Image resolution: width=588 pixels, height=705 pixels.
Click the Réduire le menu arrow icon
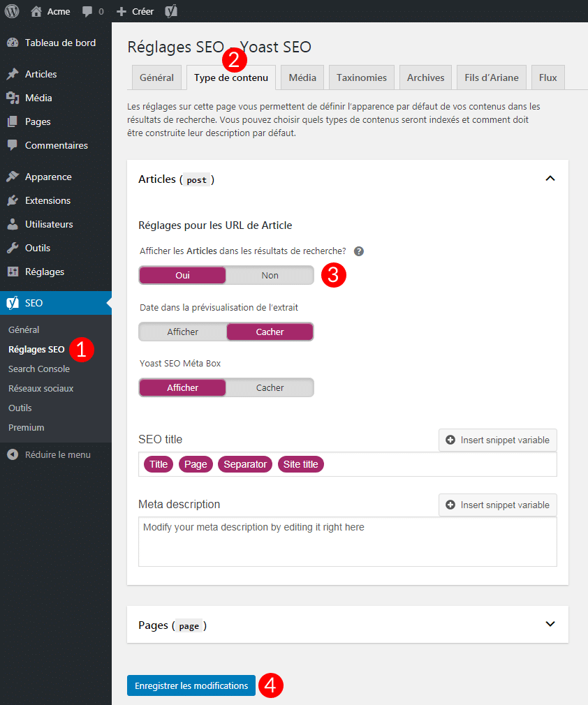(x=13, y=454)
